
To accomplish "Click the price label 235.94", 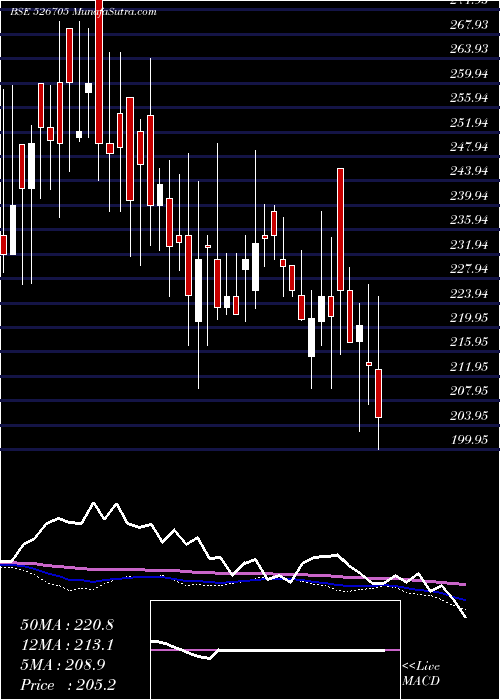I will (x=469, y=220).
